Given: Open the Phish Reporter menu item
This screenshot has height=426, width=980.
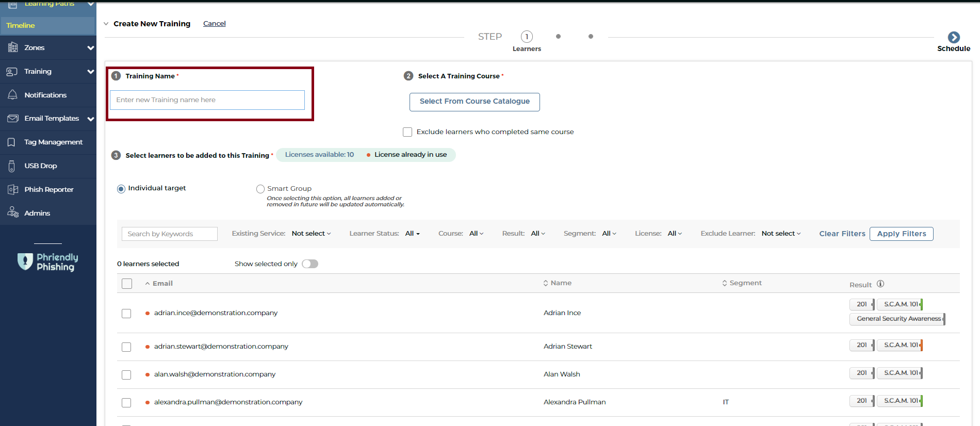Looking at the screenshot, I should [48, 190].
